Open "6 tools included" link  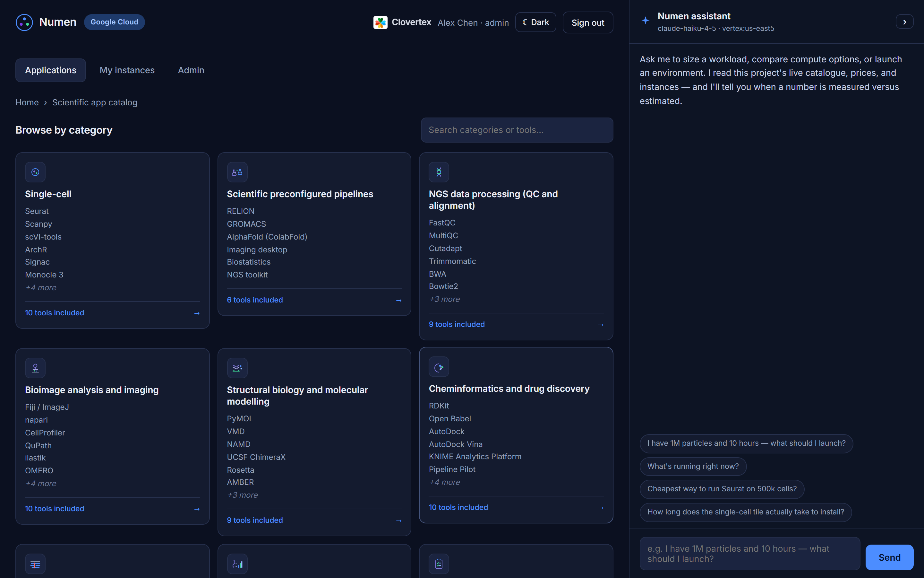click(255, 300)
